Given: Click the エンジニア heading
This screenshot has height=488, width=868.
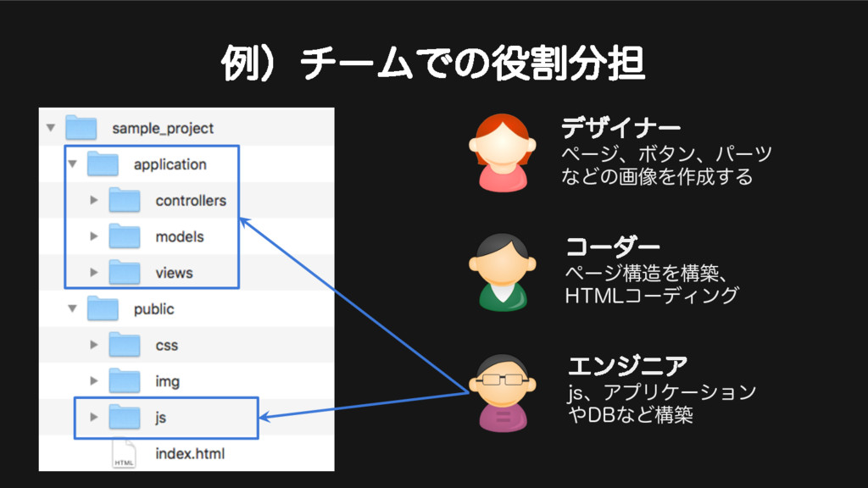Looking at the screenshot, I should [x=628, y=366].
